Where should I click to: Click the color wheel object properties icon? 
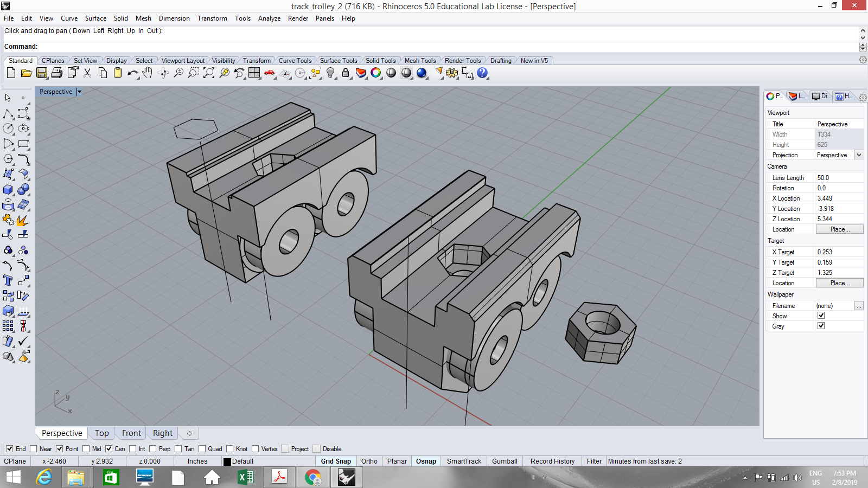click(x=376, y=73)
